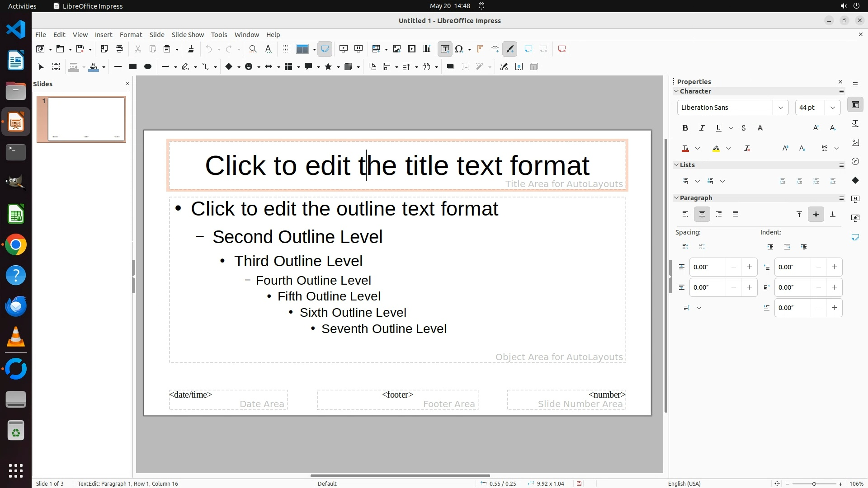Click Start from First Slide icon

coord(344,49)
